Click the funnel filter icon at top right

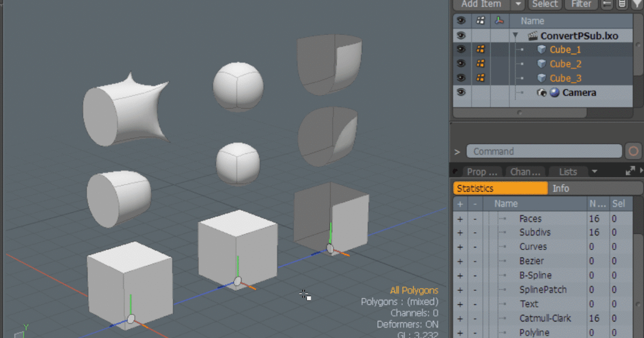coord(638,4)
